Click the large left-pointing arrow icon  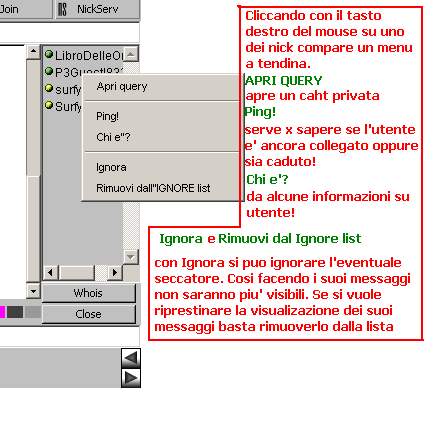point(131,358)
